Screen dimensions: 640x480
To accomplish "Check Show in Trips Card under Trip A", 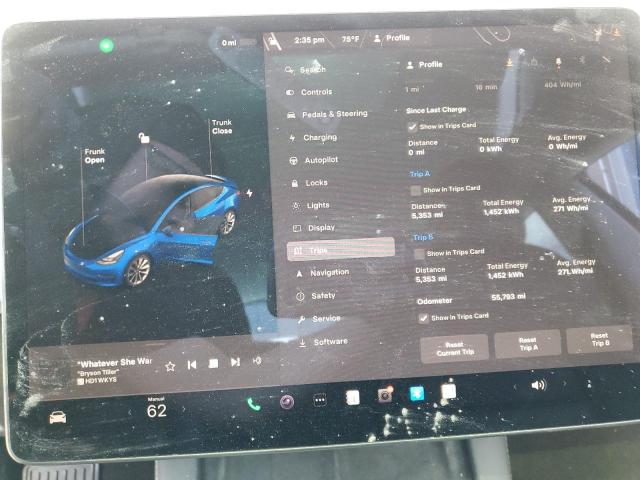I will [416, 190].
